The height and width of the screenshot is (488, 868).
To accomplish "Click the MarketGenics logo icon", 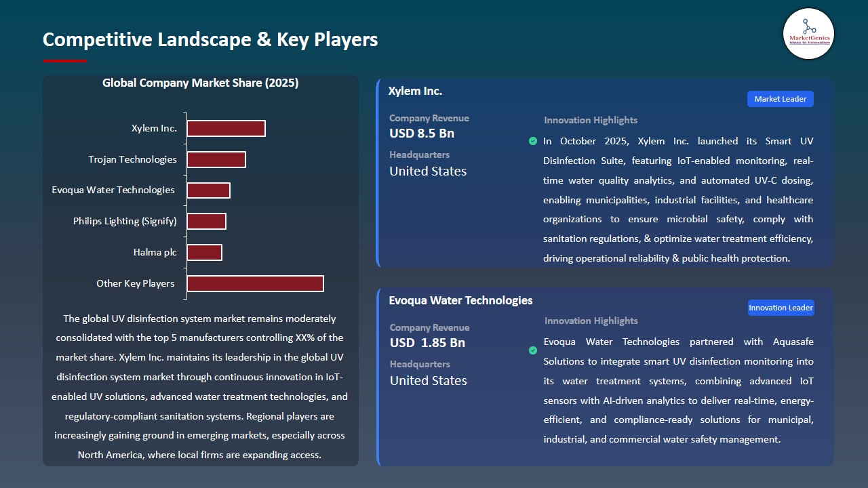I will click(808, 34).
